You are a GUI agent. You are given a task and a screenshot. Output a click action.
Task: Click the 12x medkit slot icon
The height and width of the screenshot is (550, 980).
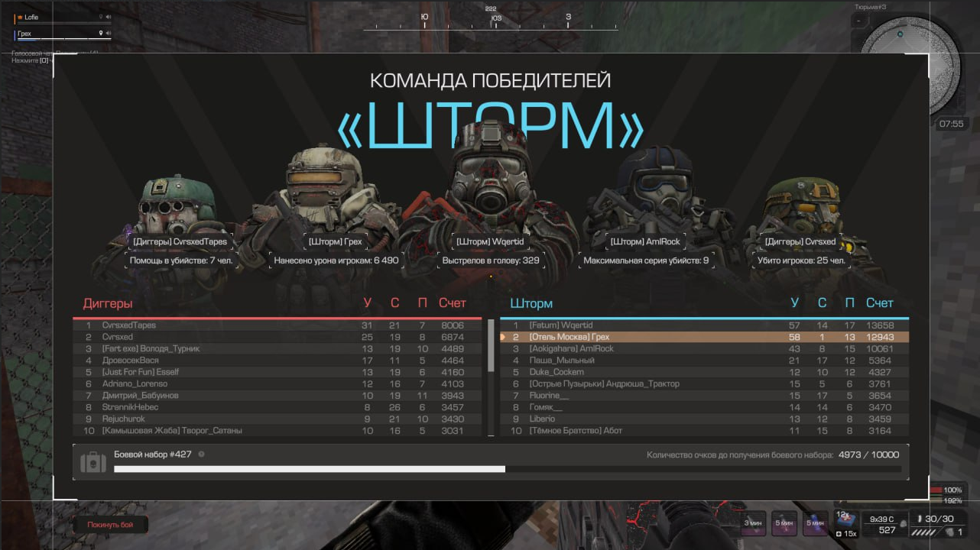[846, 522]
